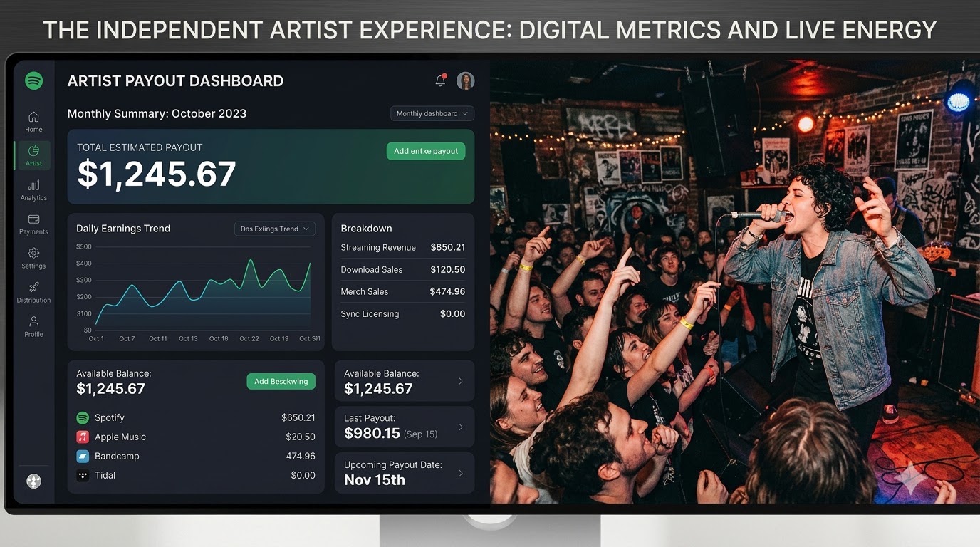
Task: Click the Spotify $650.21 amount
Action: click(x=298, y=417)
